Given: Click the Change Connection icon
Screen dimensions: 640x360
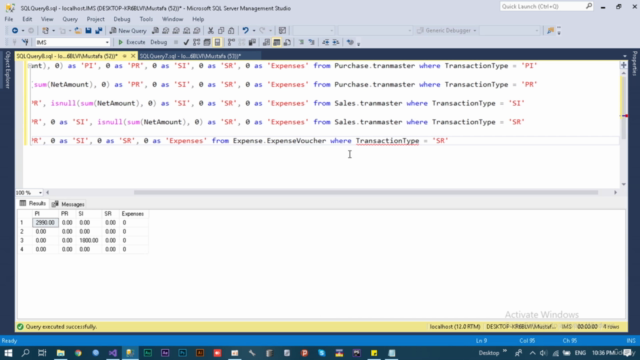Looking at the screenshot, I should coord(25,42).
